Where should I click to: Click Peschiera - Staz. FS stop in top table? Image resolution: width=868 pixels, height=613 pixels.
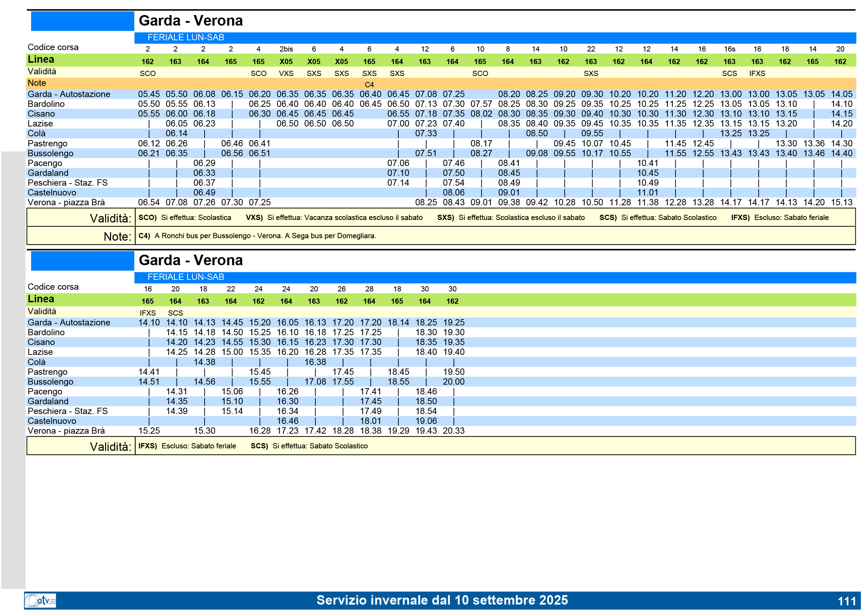[67, 182]
